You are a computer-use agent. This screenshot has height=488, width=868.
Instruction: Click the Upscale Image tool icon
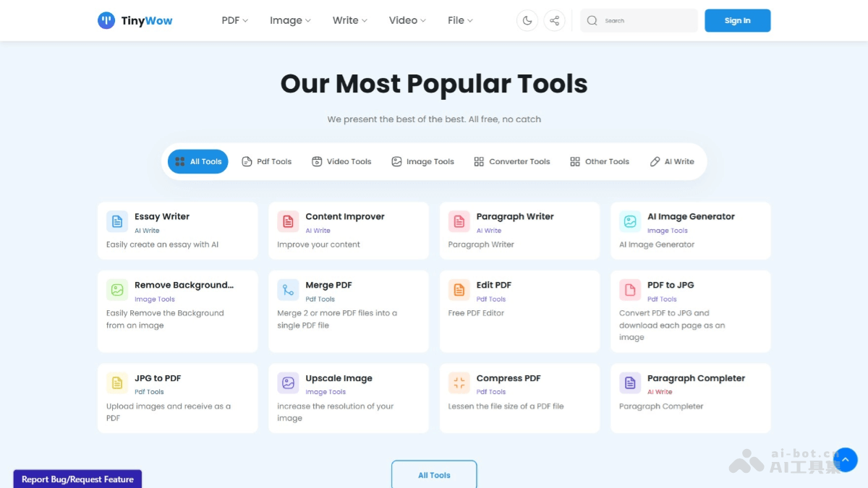pos(288,383)
